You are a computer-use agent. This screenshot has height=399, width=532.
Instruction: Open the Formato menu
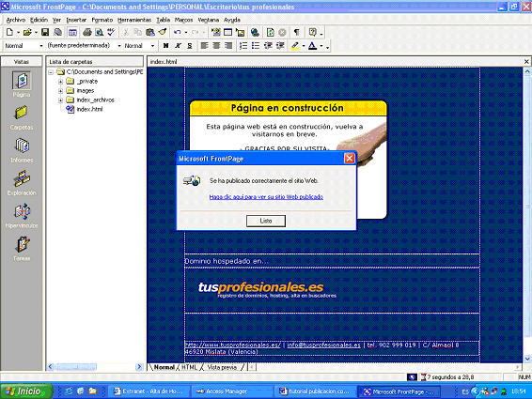(x=102, y=20)
